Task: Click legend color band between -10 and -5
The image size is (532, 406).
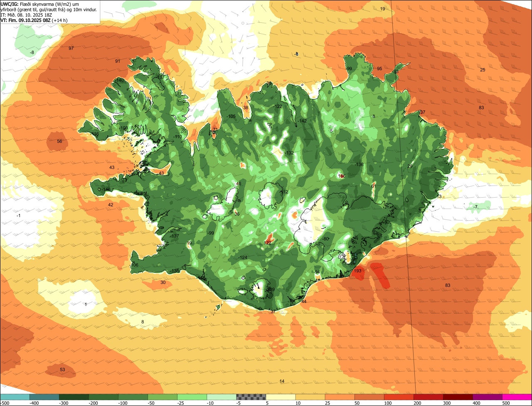Action: (x=222, y=397)
